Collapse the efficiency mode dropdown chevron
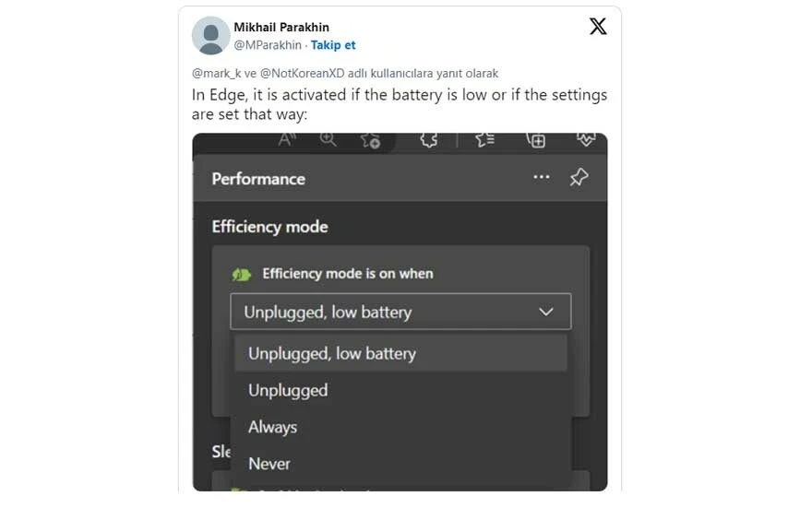 tap(546, 312)
